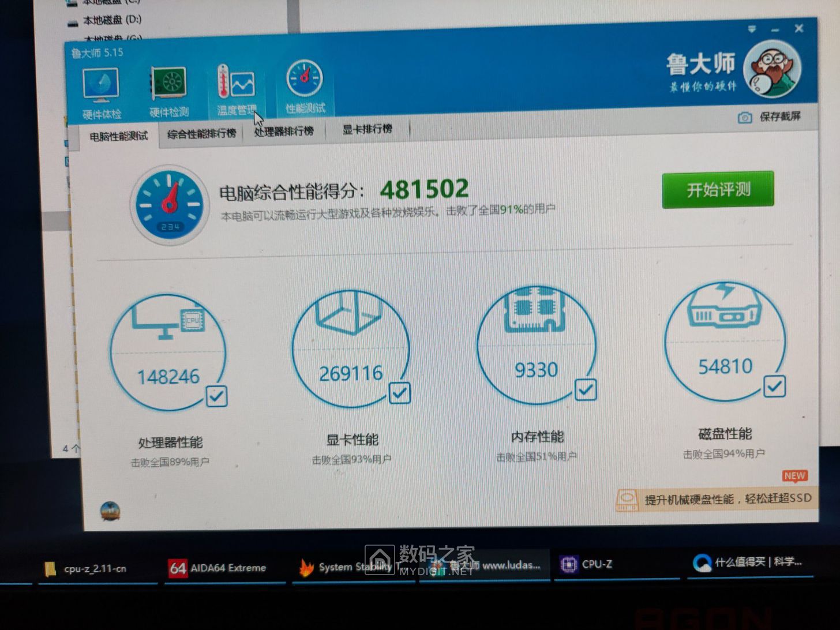Click 保存截屏 to save a screenshot
This screenshot has height=630, width=840.
click(x=770, y=117)
